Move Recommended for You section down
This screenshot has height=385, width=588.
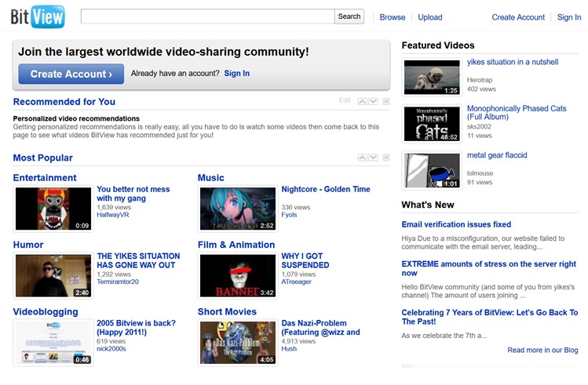tap(374, 101)
